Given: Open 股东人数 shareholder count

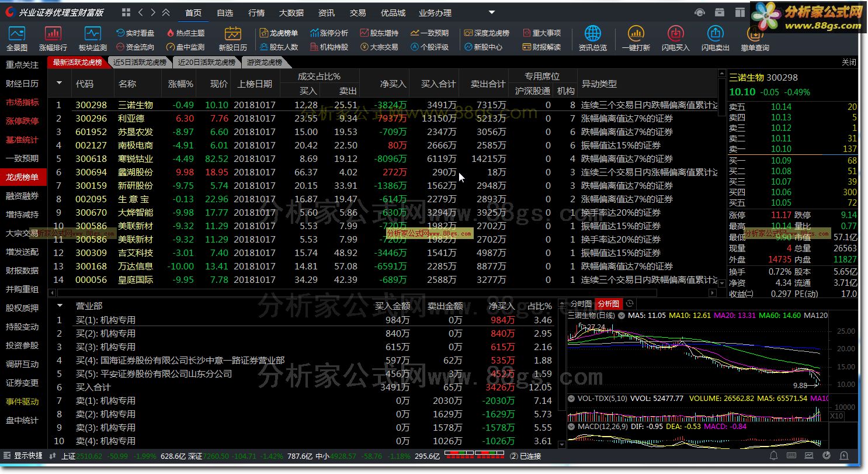Looking at the screenshot, I should [279, 47].
